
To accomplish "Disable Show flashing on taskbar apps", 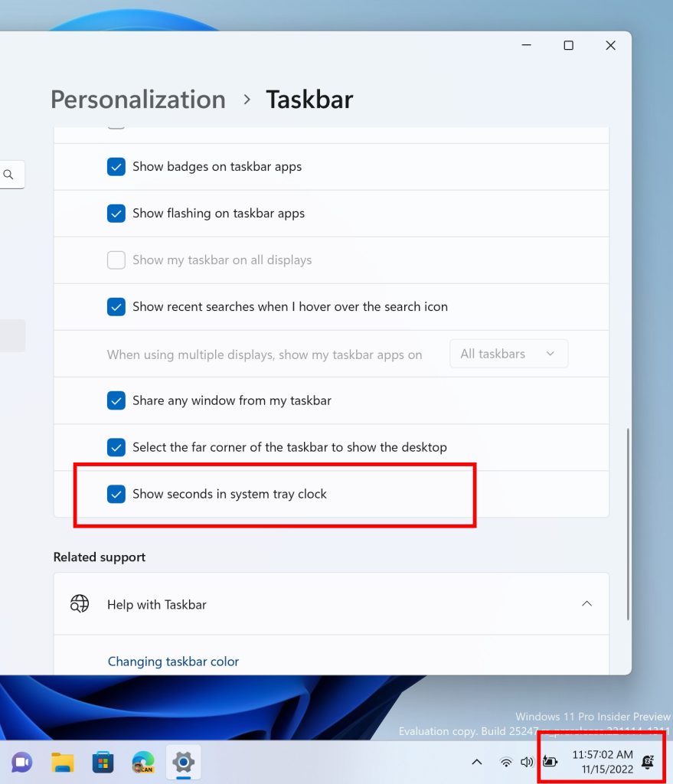I will (116, 213).
